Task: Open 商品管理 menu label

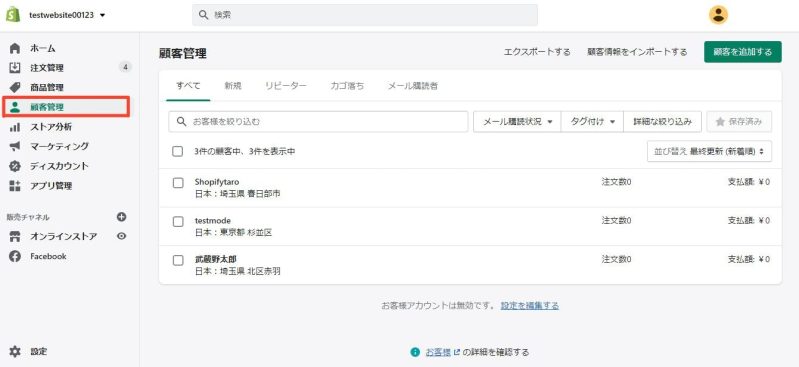Action: tap(47, 88)
